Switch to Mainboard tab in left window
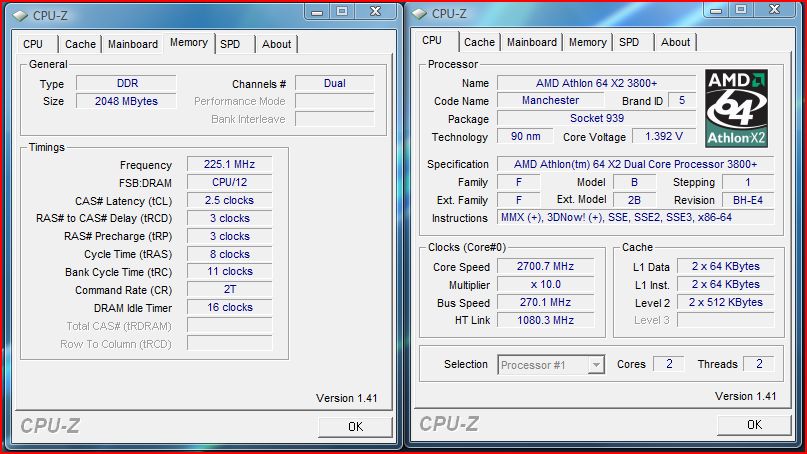807x454 pixels. tap(133, 44)
